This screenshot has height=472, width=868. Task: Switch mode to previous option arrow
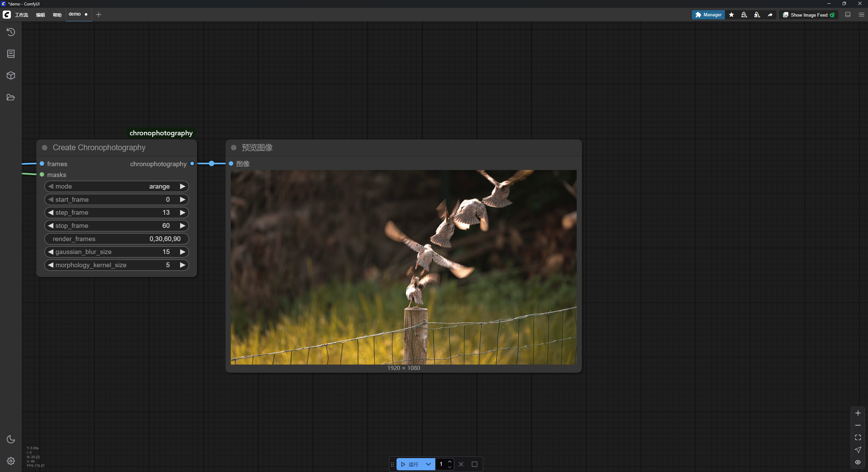(51, 186)
